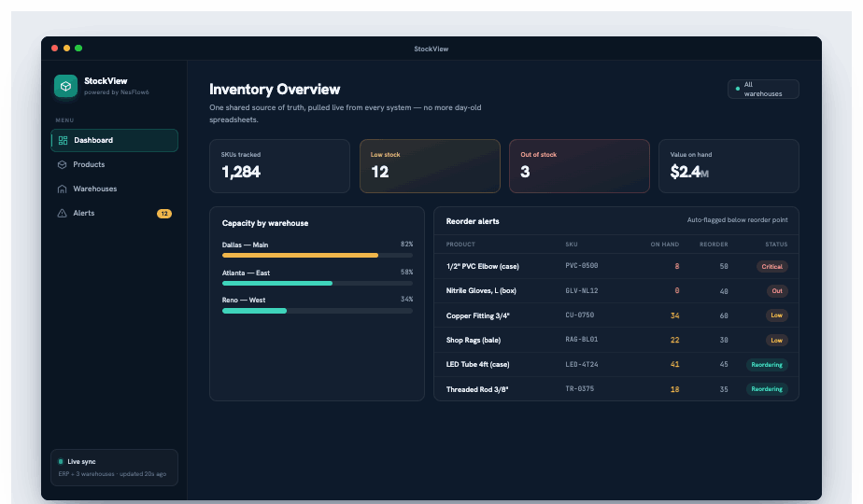Sort by the REORDER column header
Viewport: 863px width, 504px height.
714,245
